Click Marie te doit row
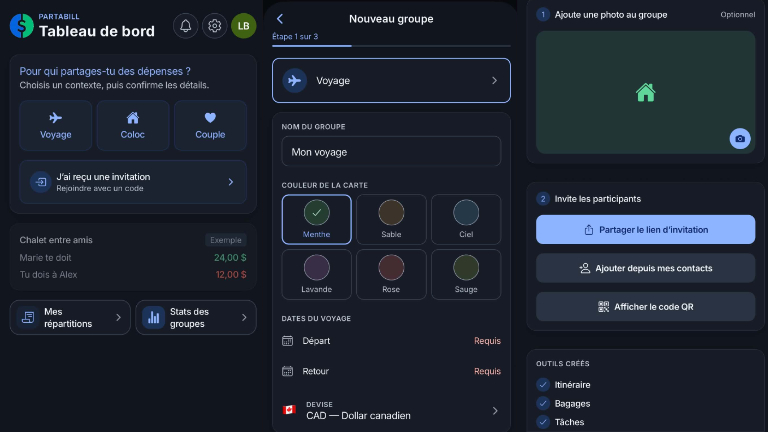Image resolution: width=768 pixels, height=432 pixels. (x=133, y=258)
